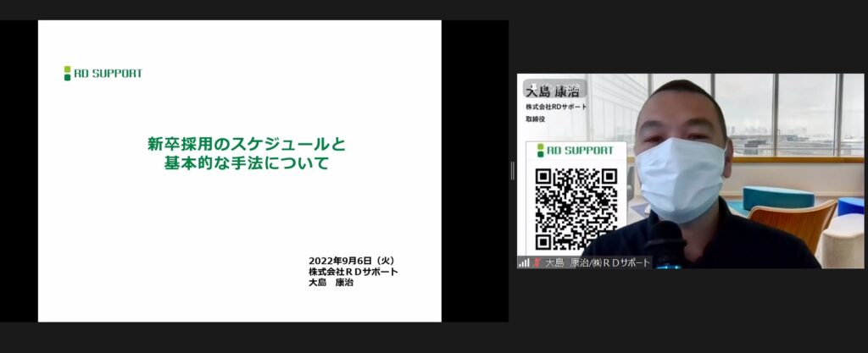Click the 取締役 title text in video overlay
The height and width of the screenshot is (353, 868).
coord(536,119)
